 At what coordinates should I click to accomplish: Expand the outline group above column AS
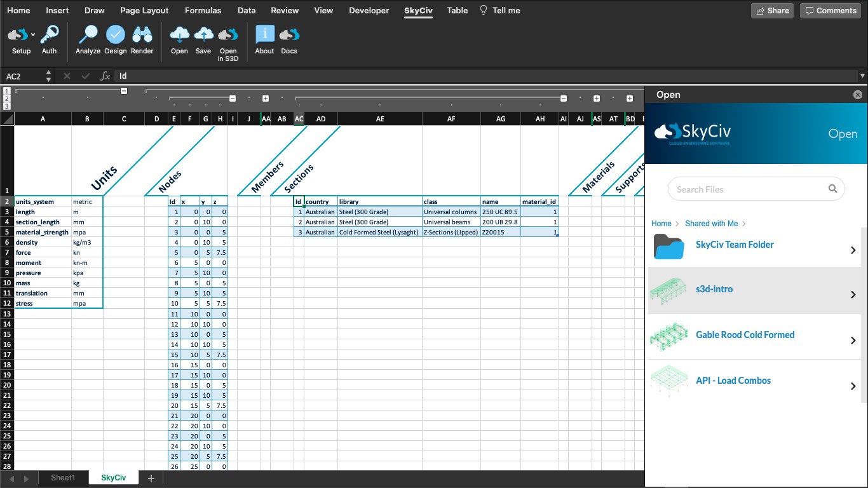pyautogui.click(x=597, y=98)
